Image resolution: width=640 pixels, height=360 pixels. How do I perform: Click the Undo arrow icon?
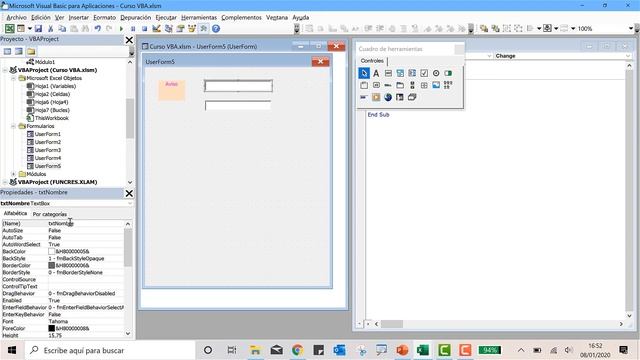(x=98, y=29)
